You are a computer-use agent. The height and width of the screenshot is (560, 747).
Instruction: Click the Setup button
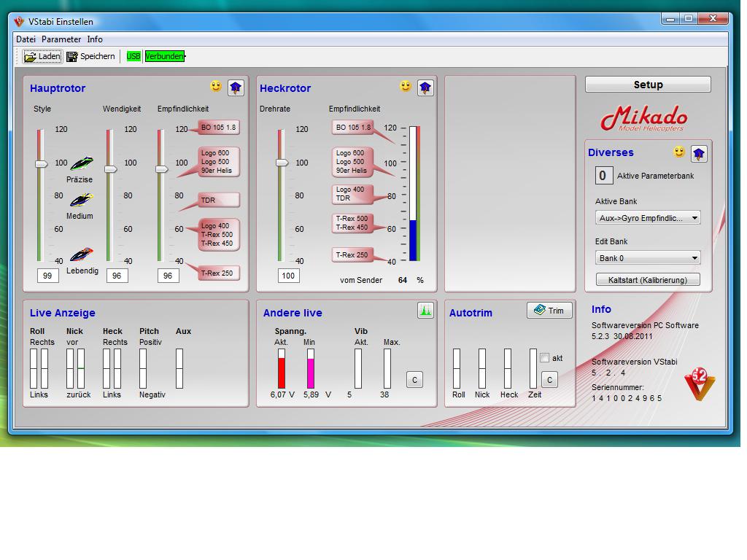click(x=648, y=85)
